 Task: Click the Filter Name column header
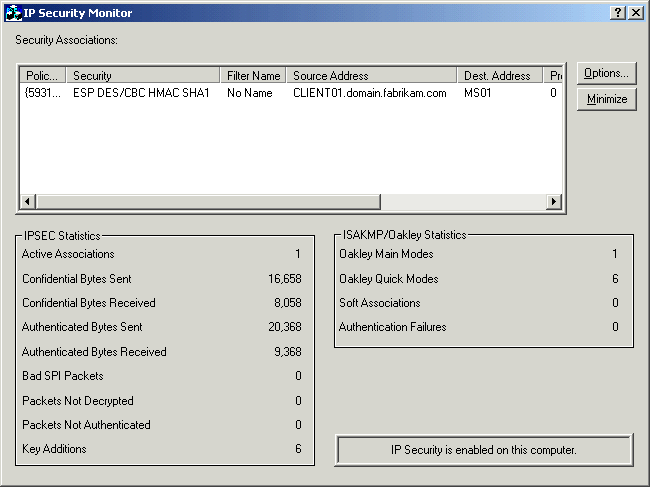254,75
